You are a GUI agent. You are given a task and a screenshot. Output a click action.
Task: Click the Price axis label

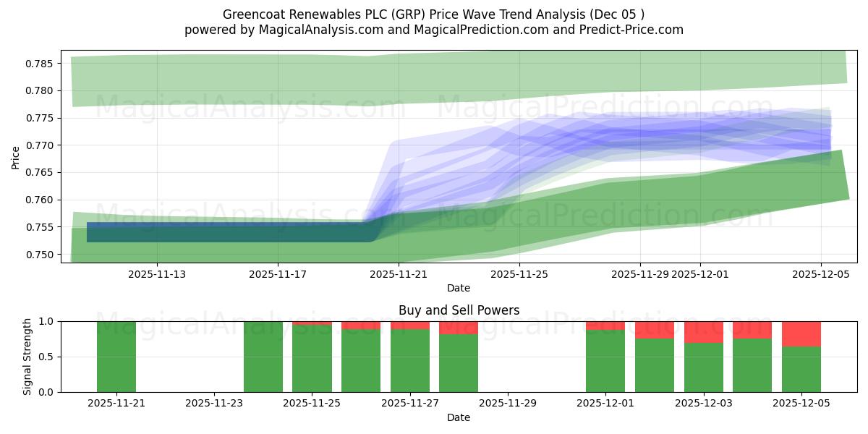(16, 156)
